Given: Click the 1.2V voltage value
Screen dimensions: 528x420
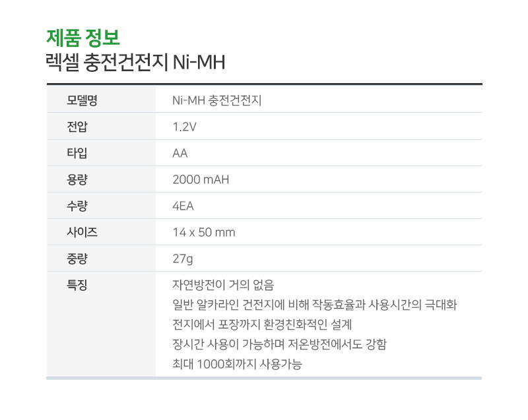Looking at the screenshot, I should coord(184,127).
